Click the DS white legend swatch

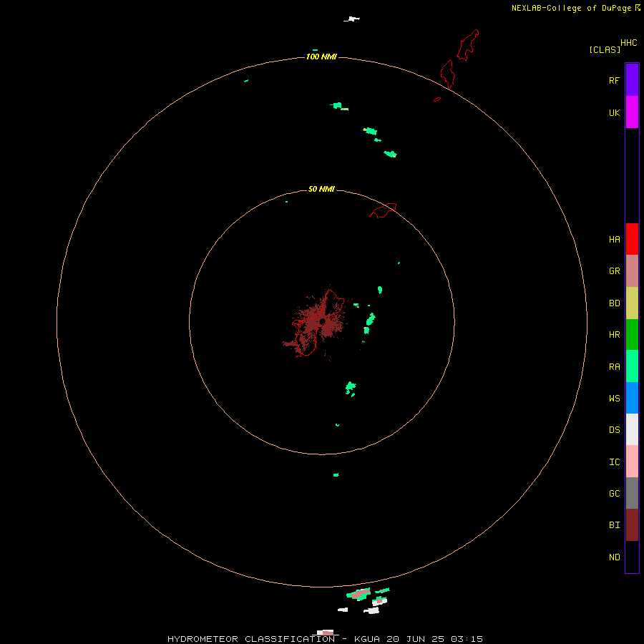coord(632,429)
